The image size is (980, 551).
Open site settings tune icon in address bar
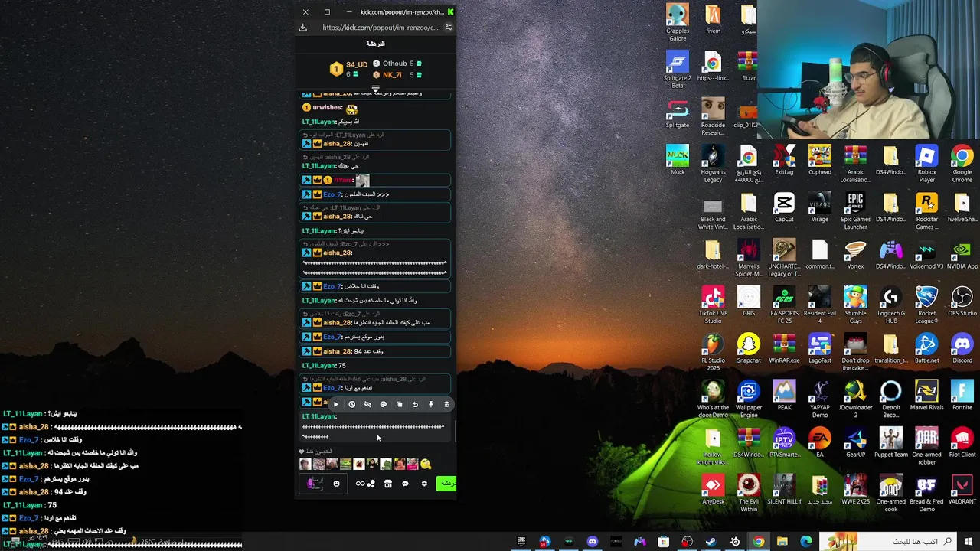tap(449, 28)
